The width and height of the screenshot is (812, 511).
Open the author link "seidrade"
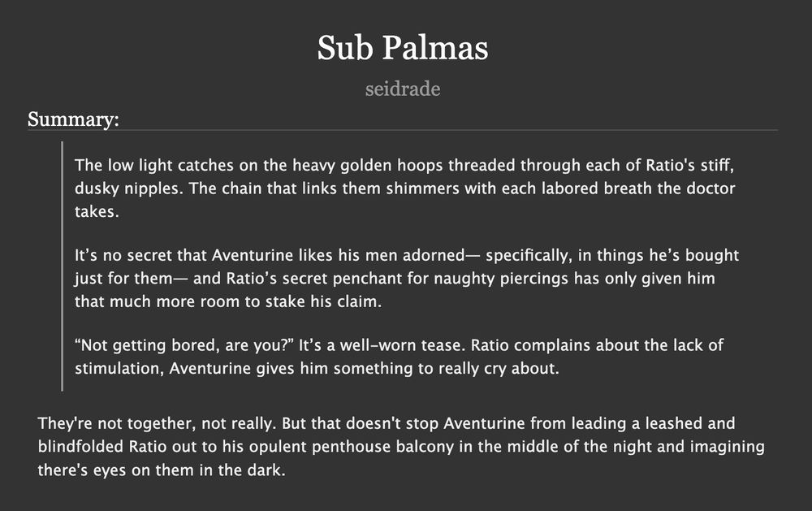click(403, 89)
